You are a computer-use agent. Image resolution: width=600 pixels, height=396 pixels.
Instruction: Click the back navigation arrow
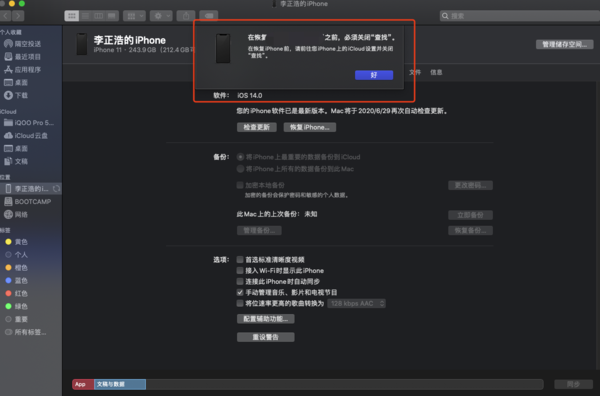coord(6,16)
